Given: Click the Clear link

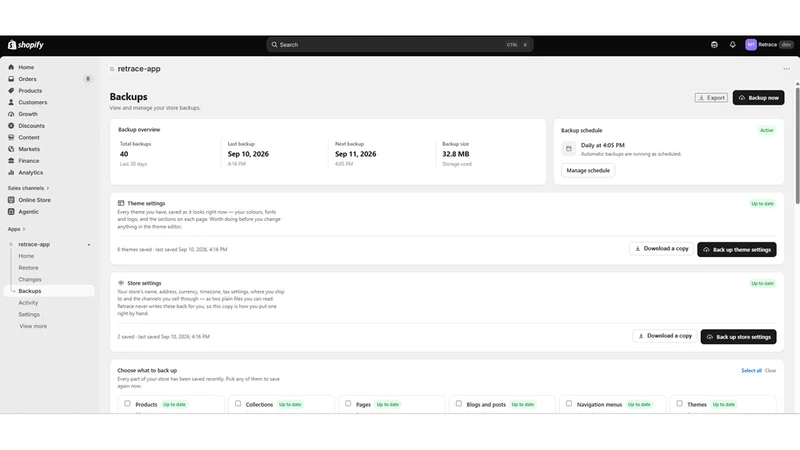Looking at the screenshot, I should coord(770,370).
